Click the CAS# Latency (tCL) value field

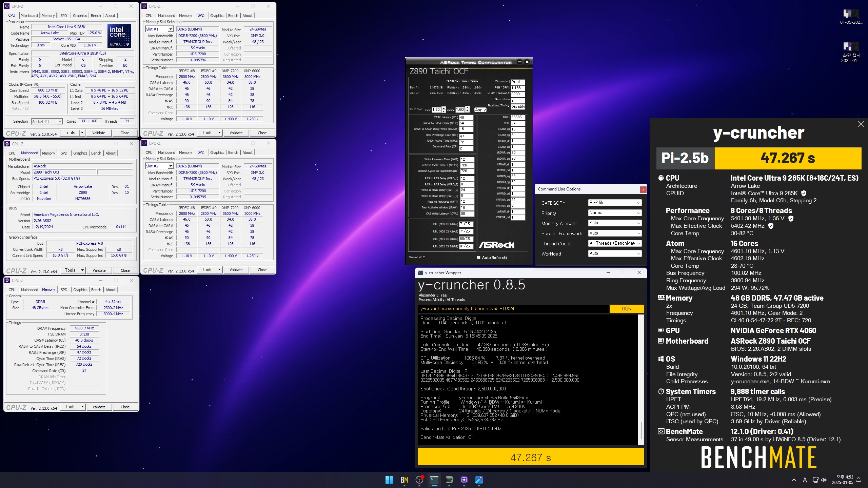coord(466,117)
